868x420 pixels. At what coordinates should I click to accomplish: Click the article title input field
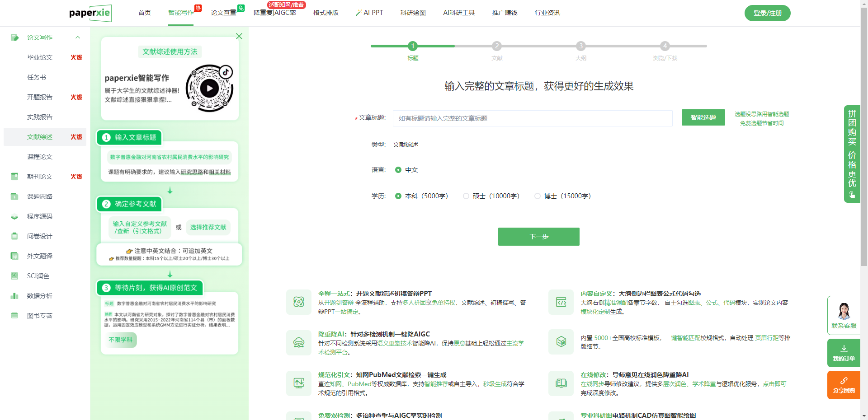click(532, 118)
